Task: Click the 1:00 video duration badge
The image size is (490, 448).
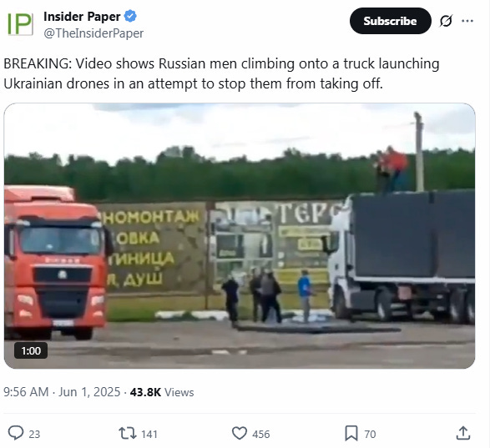Action: coord(31,350)
